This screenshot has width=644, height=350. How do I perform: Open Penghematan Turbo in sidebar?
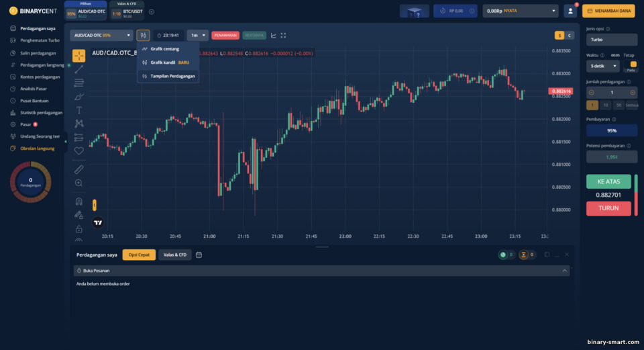[40, 40]
